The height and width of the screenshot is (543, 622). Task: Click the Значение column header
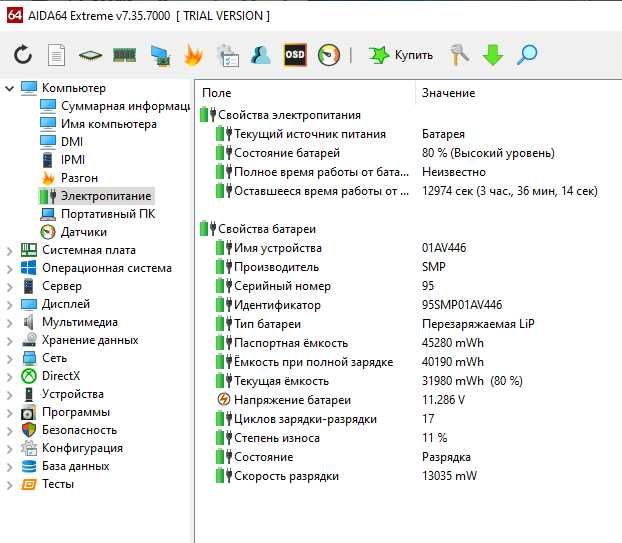pyautogui.click(x=448, y=93)
